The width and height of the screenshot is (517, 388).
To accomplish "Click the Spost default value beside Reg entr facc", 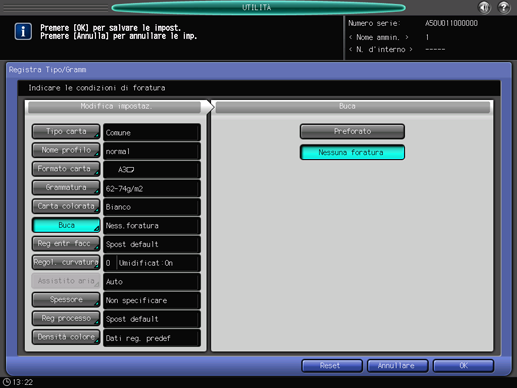I will pos(152,244).
